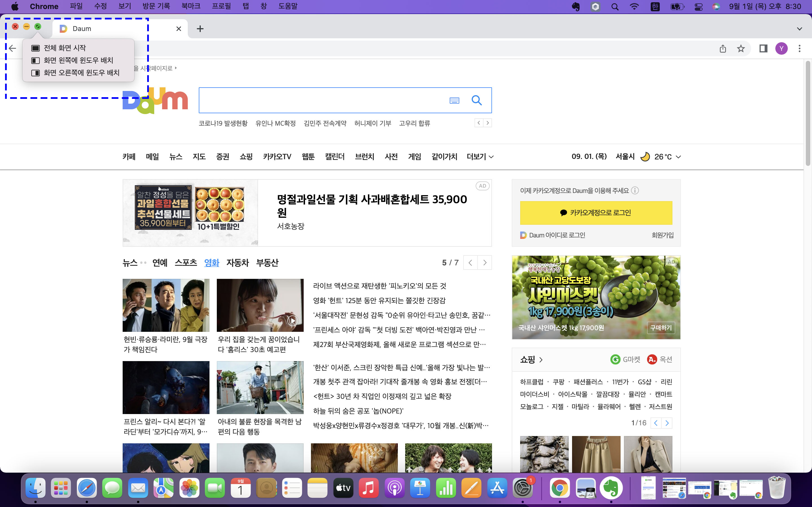Open the Chrome three-dot menu
The height and width of the screenshot is (507, 812).
[x=799, y=49]
